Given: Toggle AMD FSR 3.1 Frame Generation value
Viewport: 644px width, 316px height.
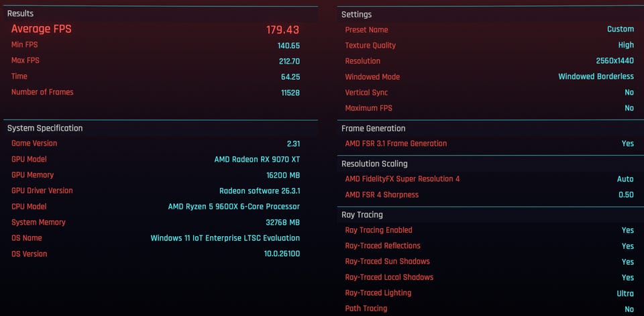Looking at the screenshot, I should pos(627,144).
